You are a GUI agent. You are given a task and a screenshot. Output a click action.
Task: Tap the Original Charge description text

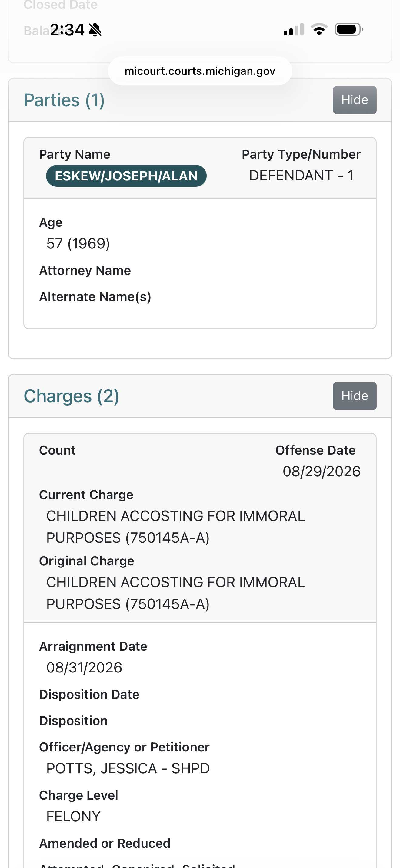pos(175,593)
